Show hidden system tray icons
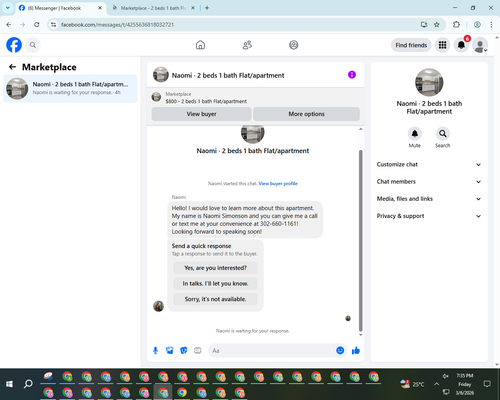This screenshot has width=500, height=400. coord(436,384)
